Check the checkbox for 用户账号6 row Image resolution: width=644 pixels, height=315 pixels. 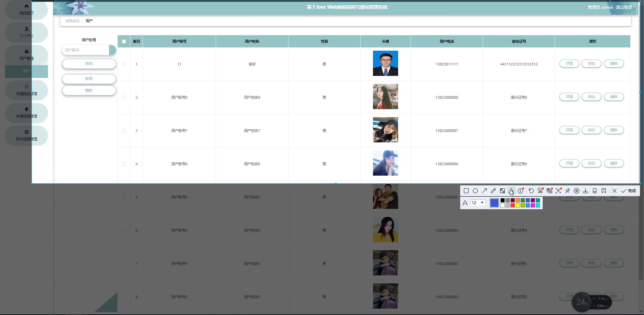click(x=124, y=164)
